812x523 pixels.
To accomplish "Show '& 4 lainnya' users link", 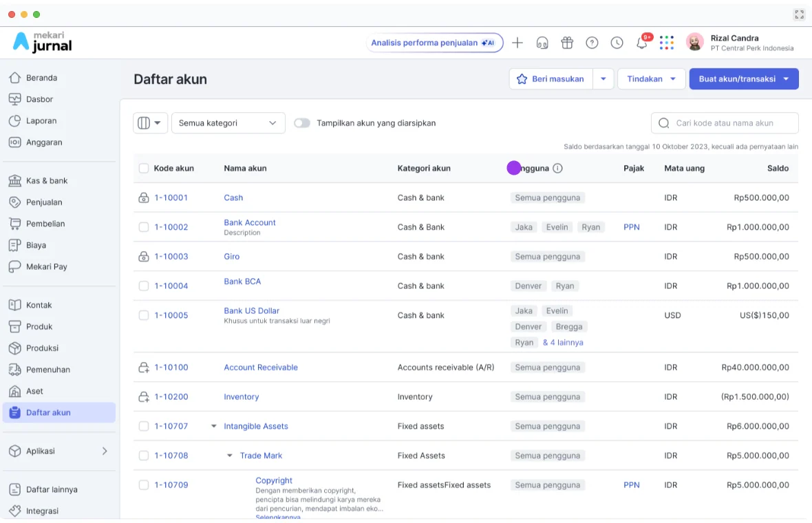I will tap(563, 343).
